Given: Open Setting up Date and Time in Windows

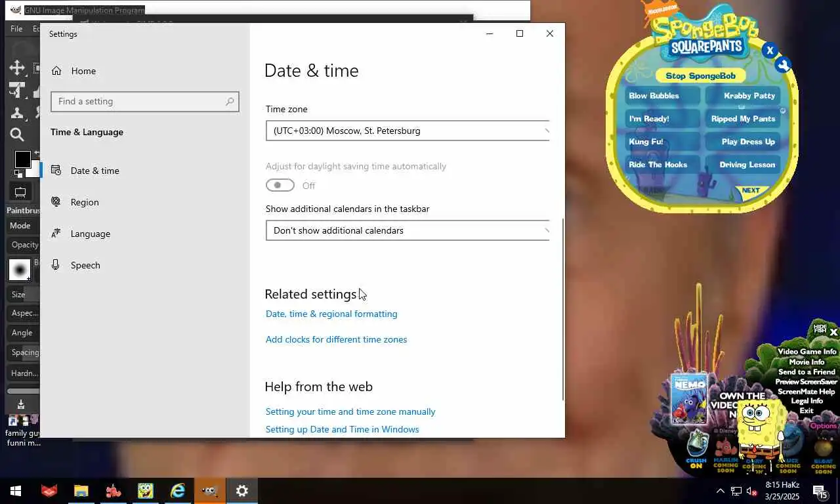Looking at the screenshot, I should (x=342, y=429).
